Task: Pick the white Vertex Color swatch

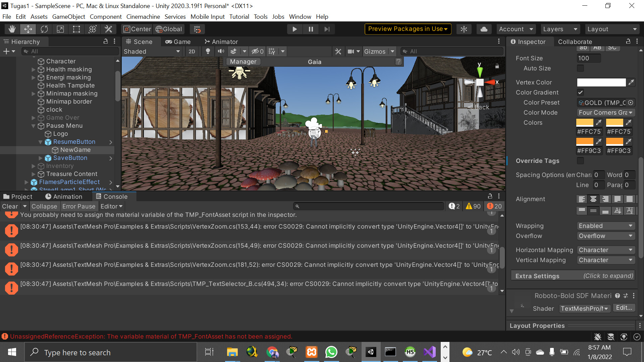Action: click(x=601, y=82)
